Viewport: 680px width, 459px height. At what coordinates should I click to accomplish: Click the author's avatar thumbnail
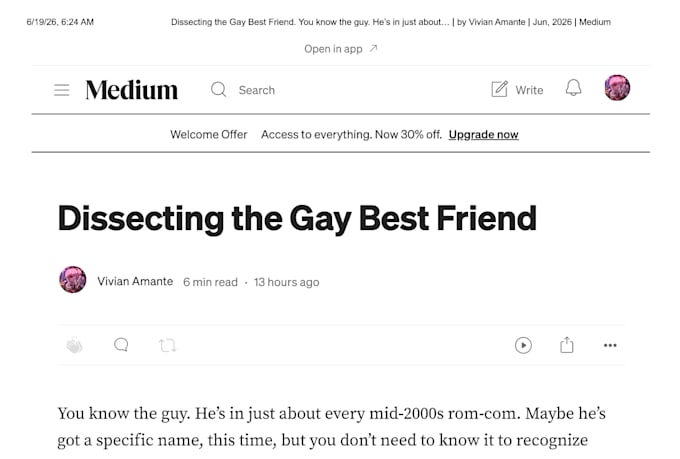pyautogui.click(x=72, y=279)
